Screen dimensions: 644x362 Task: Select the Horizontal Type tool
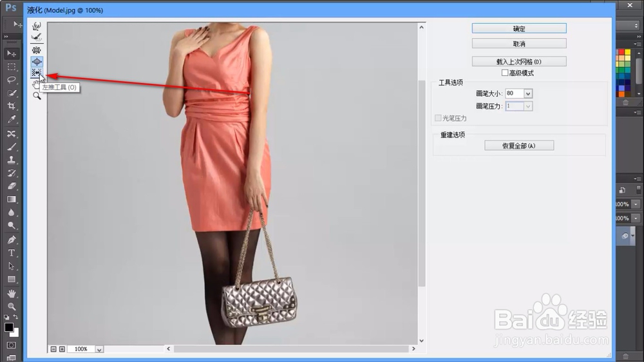[x=12, y=252]
